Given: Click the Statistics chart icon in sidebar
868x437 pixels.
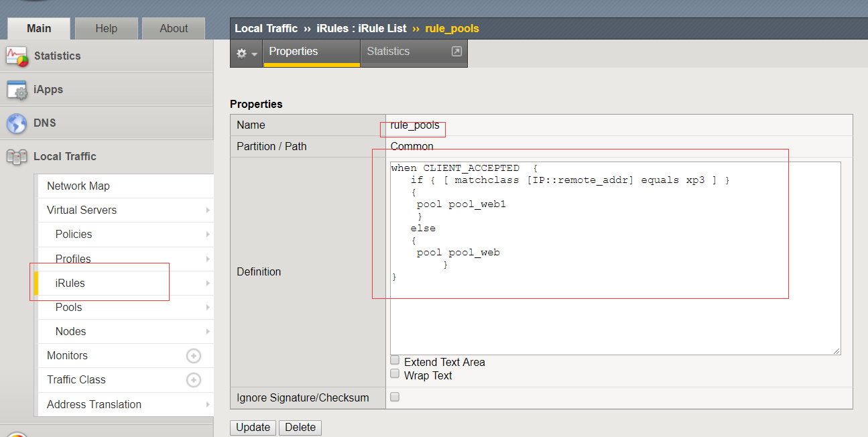Looking at the screenshot, I should coord(17,56).
